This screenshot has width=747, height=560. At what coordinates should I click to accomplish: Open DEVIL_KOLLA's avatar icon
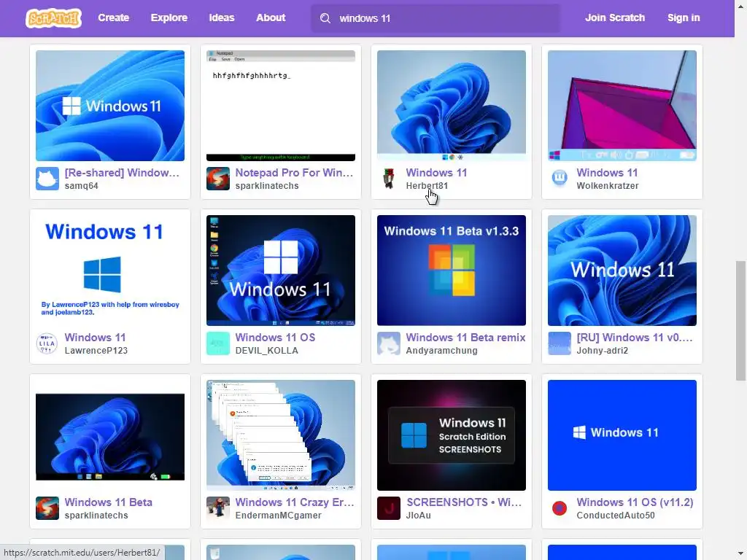(x=217, y=343)
